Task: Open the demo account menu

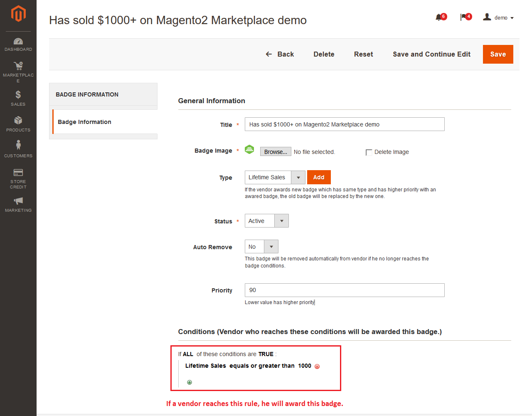Action: coord(499,17)
